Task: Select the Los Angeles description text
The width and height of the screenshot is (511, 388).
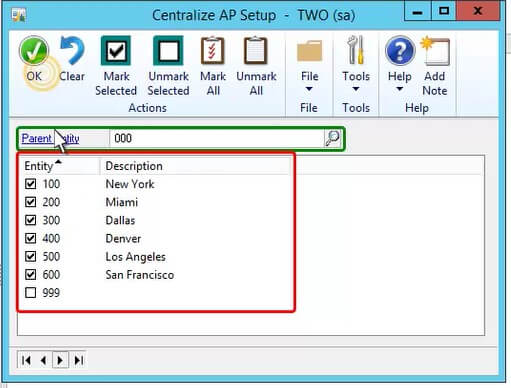Action: (135, 257)
